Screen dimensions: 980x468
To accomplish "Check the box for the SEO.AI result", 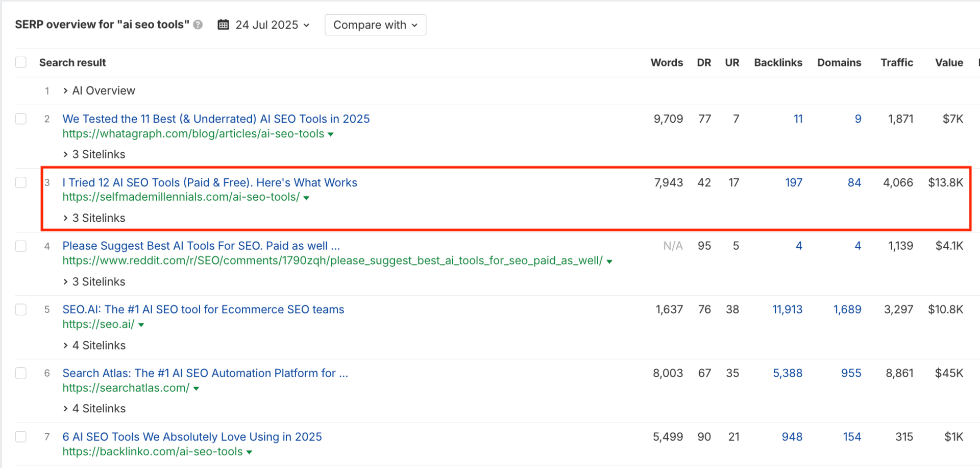I will coord(21,310).
